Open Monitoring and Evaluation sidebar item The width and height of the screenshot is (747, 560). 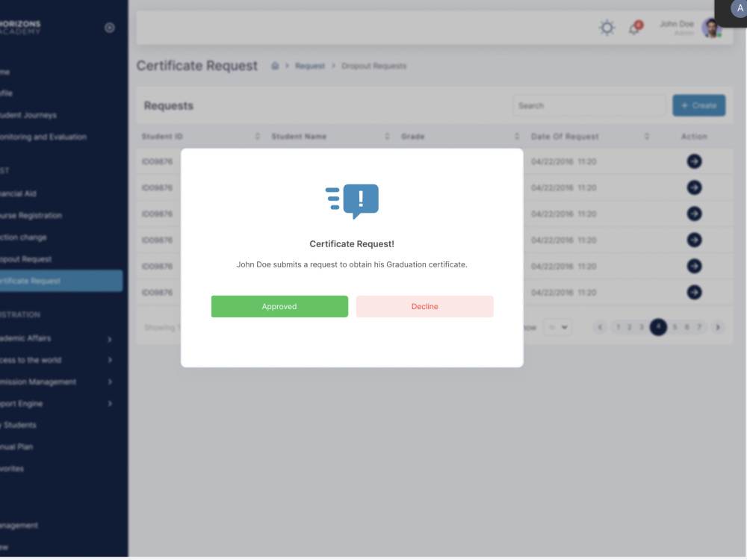pos(43,137)
